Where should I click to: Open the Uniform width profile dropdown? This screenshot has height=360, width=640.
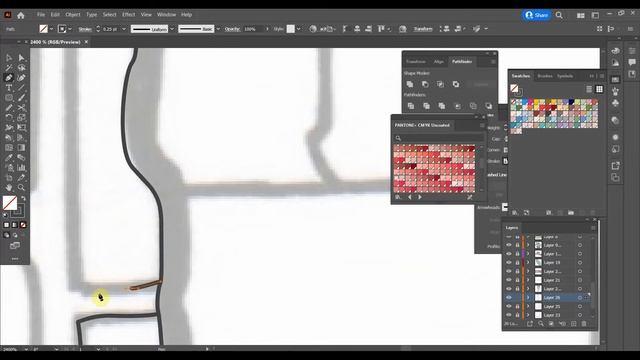click(172, 29)
